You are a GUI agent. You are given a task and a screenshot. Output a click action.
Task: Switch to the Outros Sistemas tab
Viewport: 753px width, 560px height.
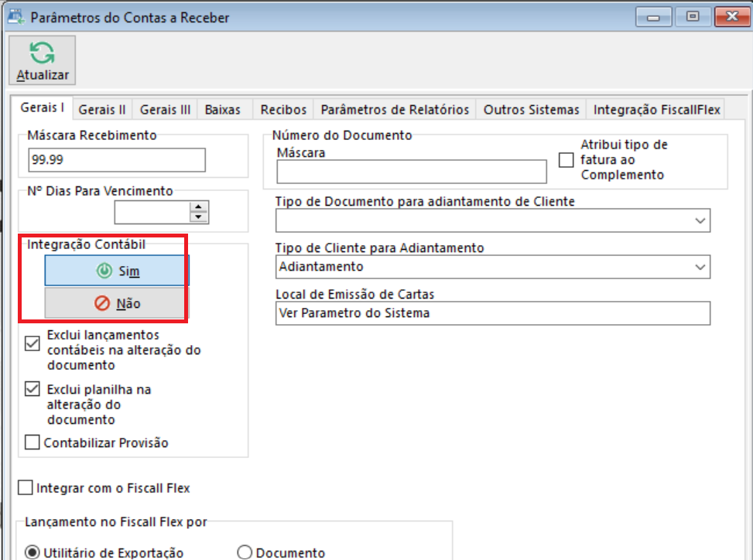pos(531,110)
